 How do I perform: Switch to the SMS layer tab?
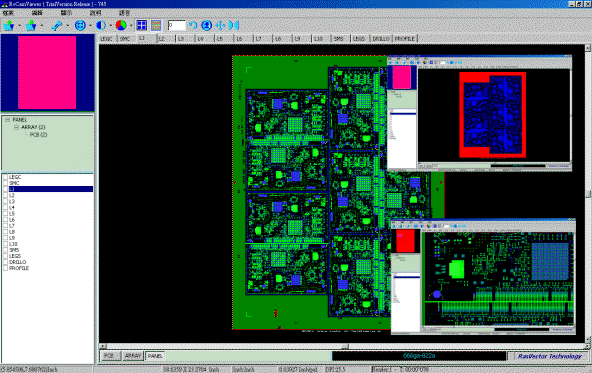[x=341, y=39]
